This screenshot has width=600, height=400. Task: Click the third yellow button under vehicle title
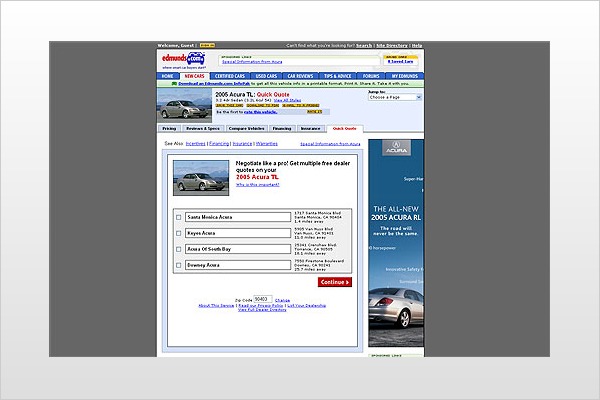pos(301,105)
